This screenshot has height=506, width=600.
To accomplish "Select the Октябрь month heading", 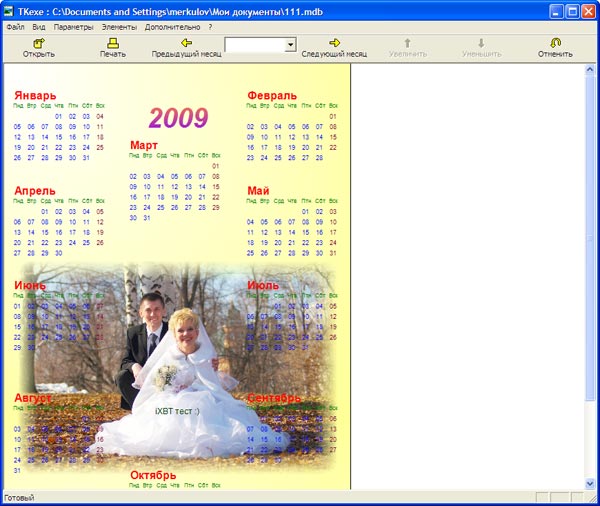I will pos(153,475).
